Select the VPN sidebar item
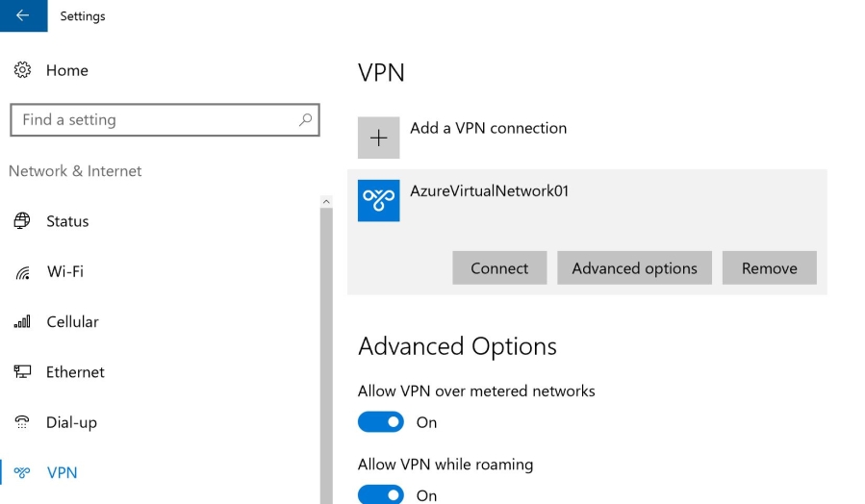This screenshot has width=865, height=504. click(62, 472)
